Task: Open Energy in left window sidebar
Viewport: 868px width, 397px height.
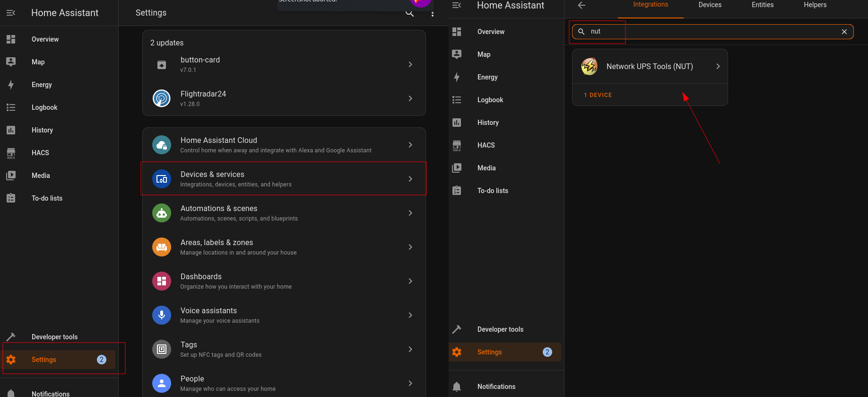Action: [x=59, y=85]
